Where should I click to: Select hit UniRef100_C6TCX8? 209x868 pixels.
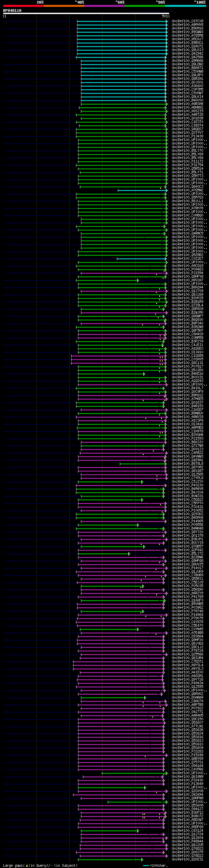(187, 21)
